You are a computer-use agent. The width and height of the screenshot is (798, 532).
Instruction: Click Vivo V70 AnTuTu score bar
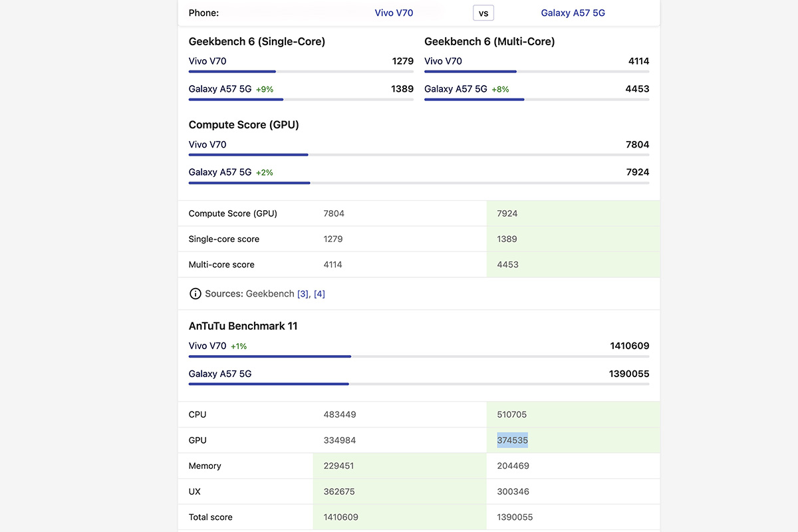[419, 356]
